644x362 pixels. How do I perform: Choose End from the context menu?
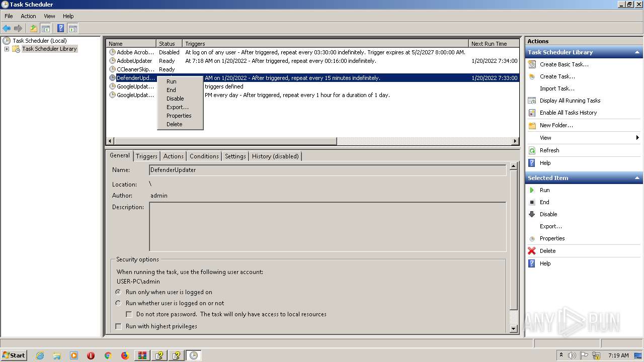click(x=180, y=90)
